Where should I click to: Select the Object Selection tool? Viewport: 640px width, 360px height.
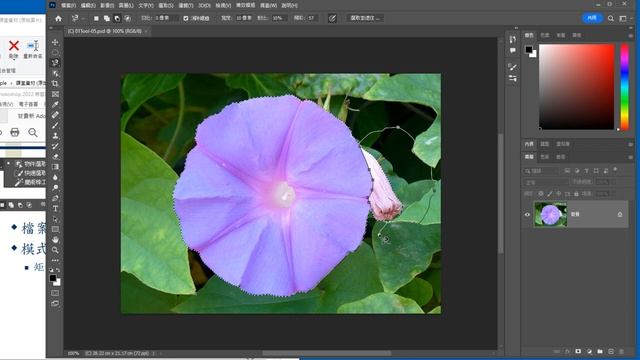(x=55, y=73)
